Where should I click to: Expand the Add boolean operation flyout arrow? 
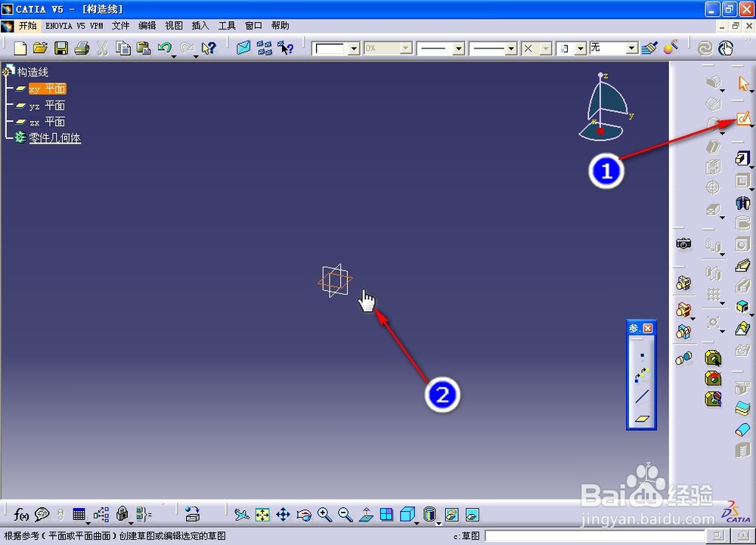692,318
